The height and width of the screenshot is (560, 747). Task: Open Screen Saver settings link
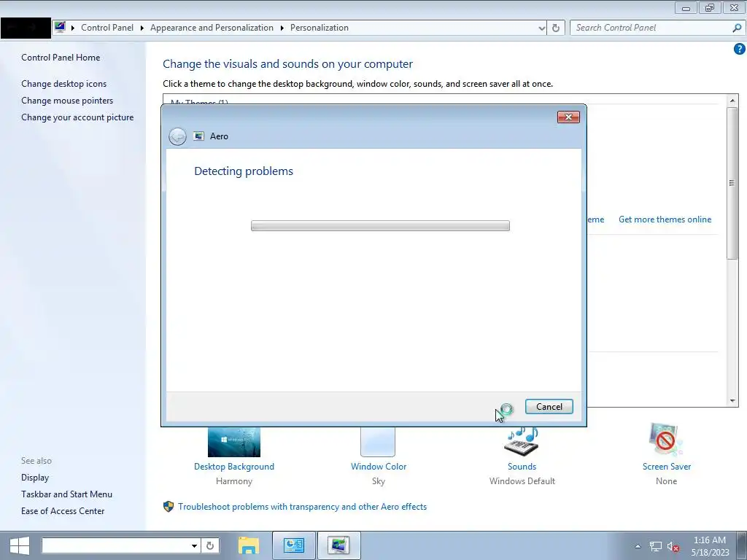(x=667, y=467)
